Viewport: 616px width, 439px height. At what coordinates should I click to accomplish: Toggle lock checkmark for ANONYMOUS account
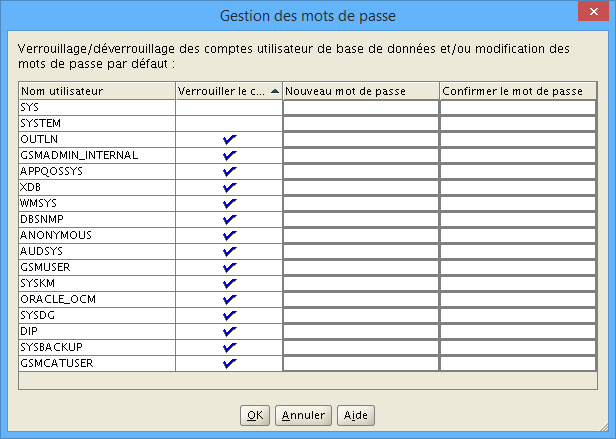229,235
